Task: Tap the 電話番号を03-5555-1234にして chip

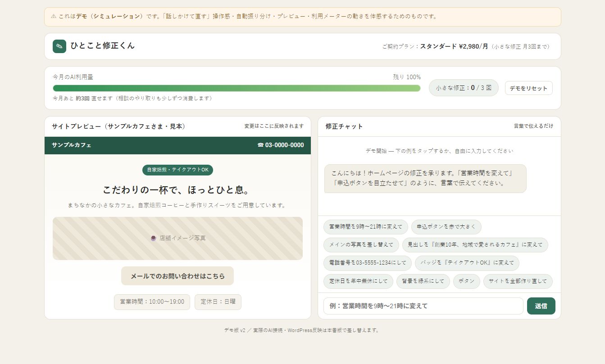Action: pos(368,263)
